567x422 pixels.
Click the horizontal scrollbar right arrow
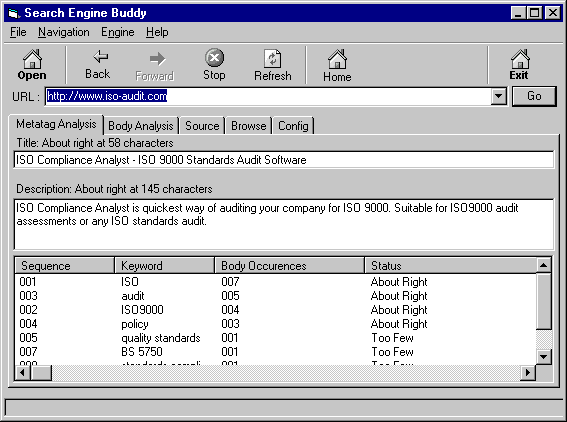coord(528,372)
